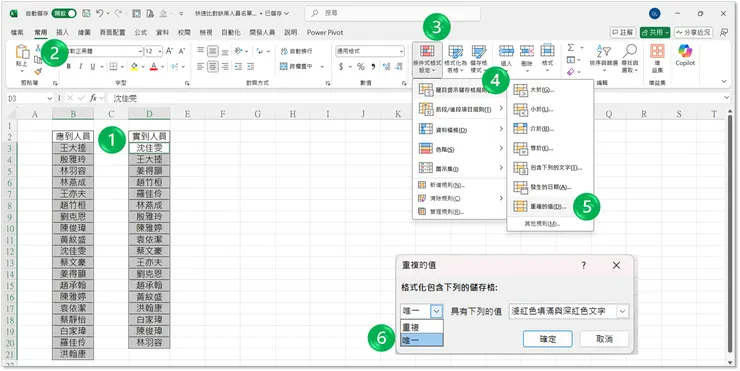The width and height of the screenshot is (740, 371).
Task: Open the File (檔案) tab
Action: pyautogui.click(x=17, y=33)
